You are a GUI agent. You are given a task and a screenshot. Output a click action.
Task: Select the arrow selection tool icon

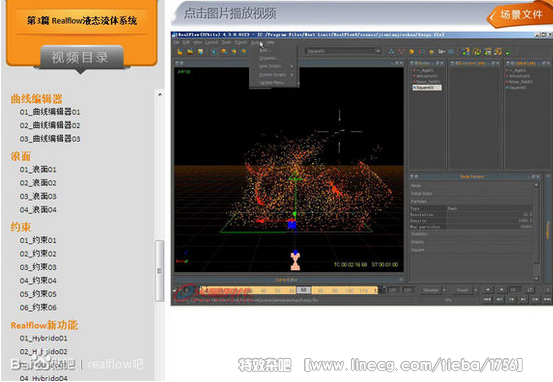[x=214, y=52]
